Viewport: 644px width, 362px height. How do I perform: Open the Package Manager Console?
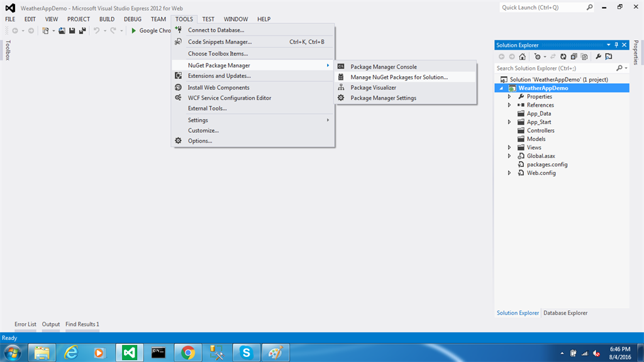pyautogui.click(x=406, y=67)
